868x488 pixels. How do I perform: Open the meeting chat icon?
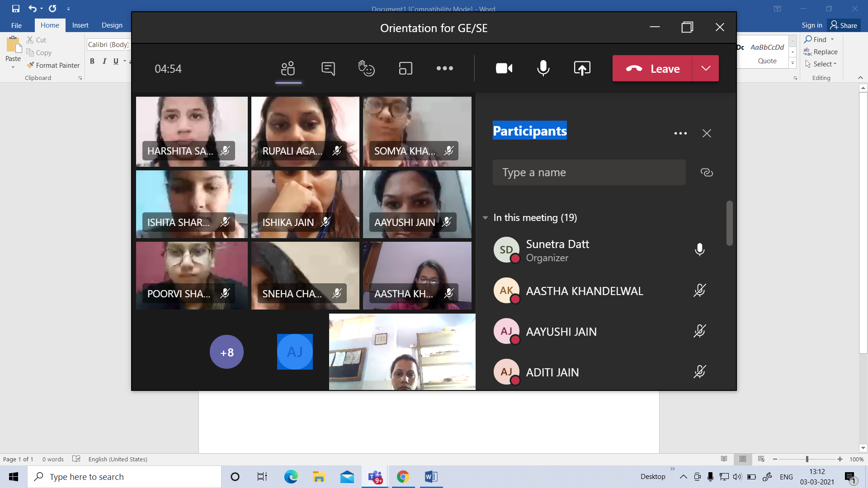328,69
